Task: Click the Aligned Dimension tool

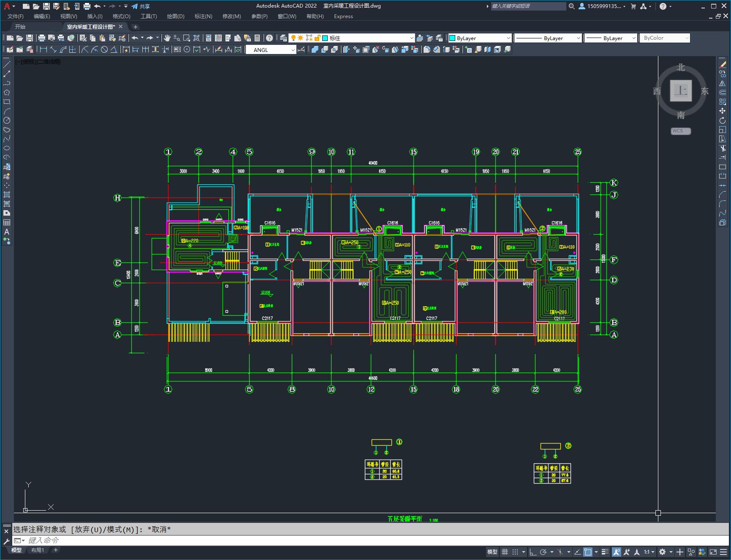Action: 53,50
